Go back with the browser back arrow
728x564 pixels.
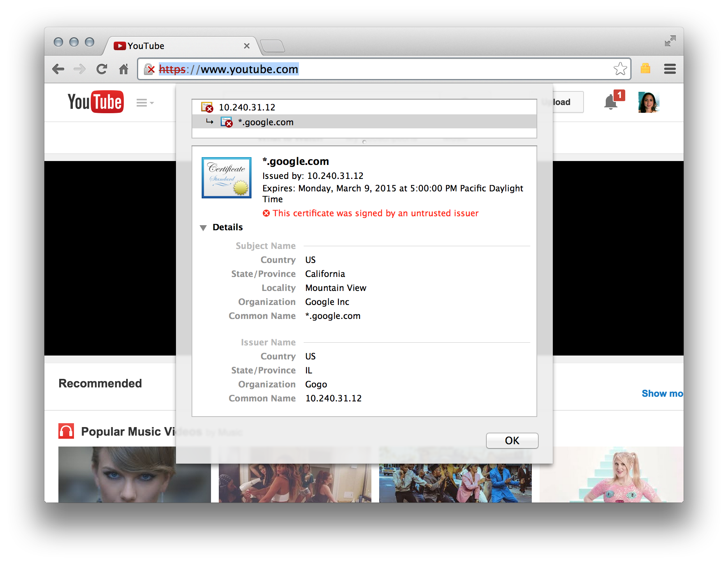58,69
